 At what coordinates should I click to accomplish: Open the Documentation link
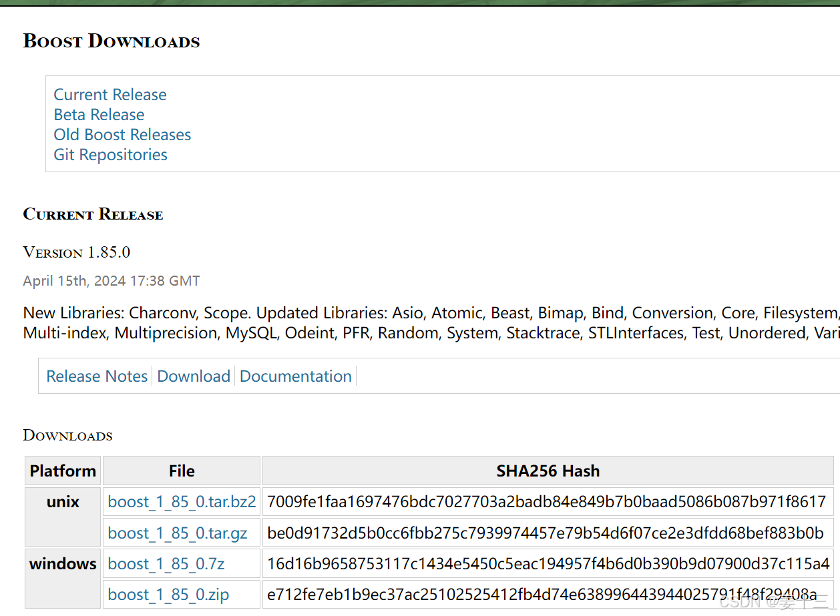point(296,376)
